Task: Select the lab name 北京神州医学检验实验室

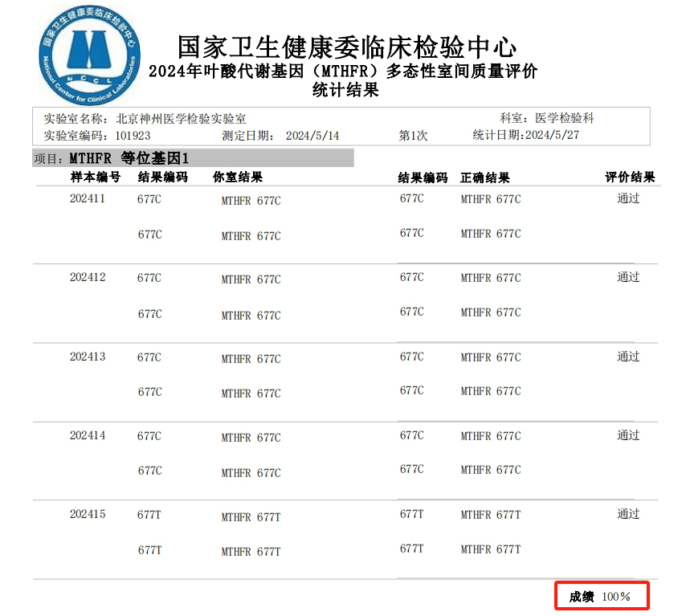Action: click(x=181, y=119)
